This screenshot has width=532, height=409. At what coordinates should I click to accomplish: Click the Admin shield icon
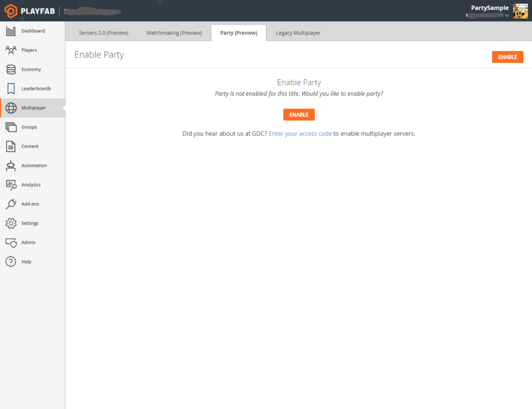(11, 242)
